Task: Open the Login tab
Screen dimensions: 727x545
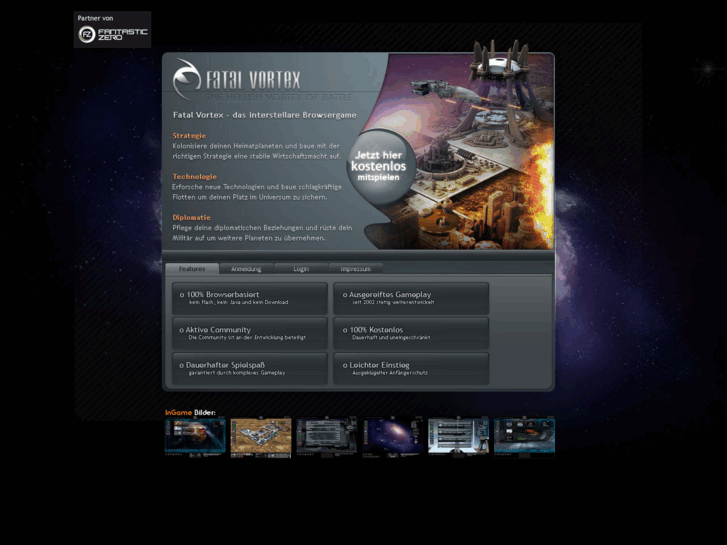Action: (x=301, y=269)
